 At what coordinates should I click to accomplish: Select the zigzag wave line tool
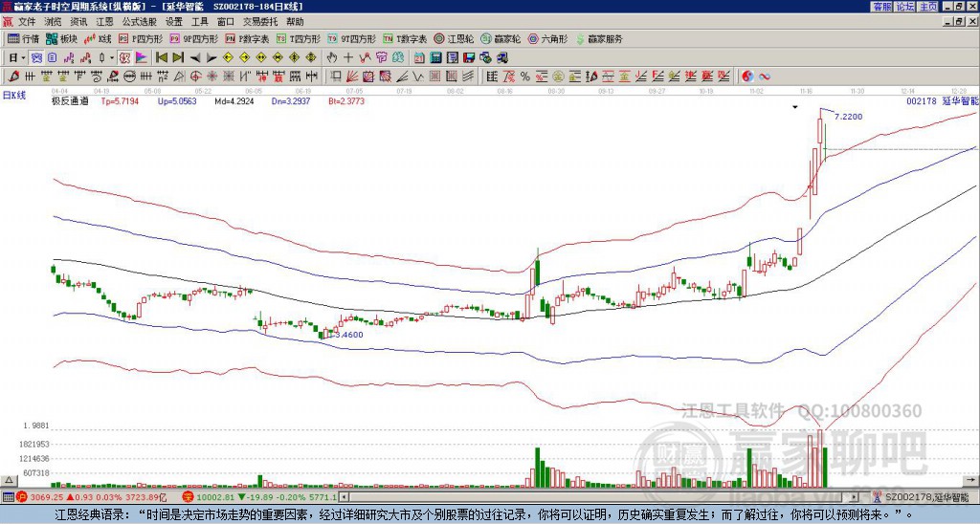pos(417,76)
